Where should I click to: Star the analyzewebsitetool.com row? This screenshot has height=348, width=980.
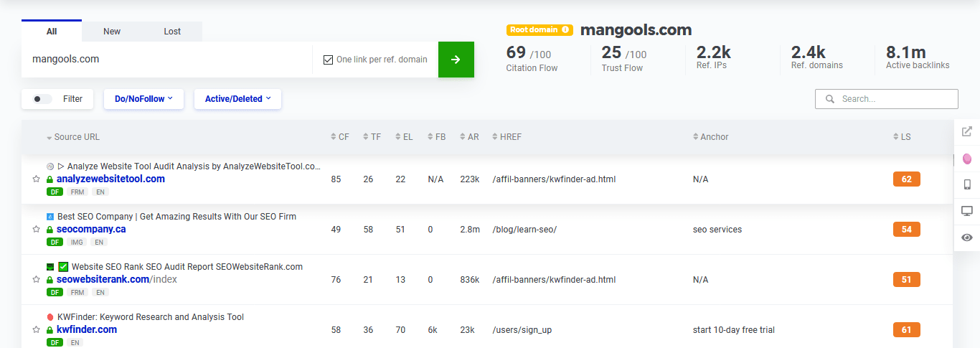coord(36,179)
